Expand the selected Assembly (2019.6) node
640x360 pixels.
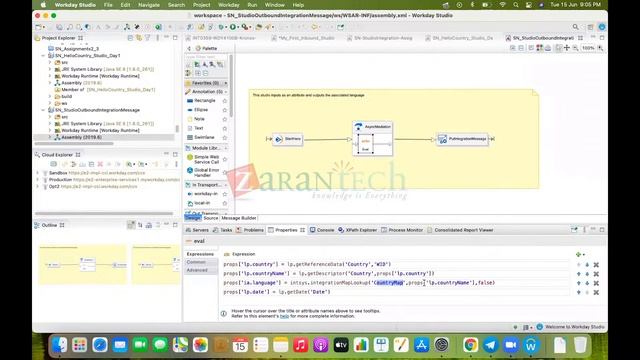(50, 137)
